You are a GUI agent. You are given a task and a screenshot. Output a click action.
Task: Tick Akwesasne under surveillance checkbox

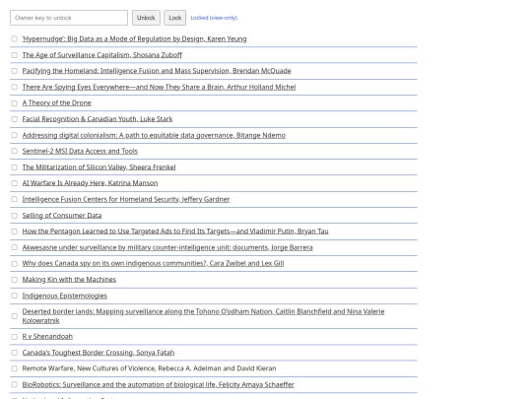pyautogui.click(x=14, y=247)
